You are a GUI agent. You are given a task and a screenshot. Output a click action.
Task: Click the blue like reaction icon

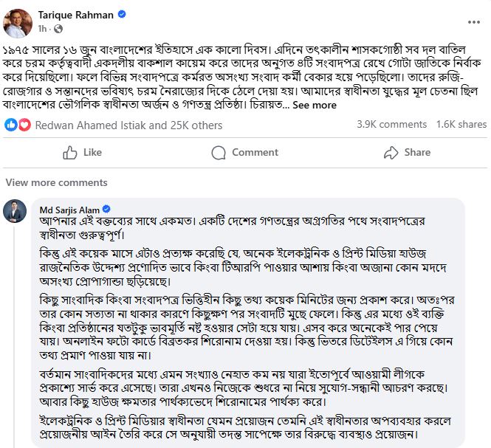tap(10, 125)
